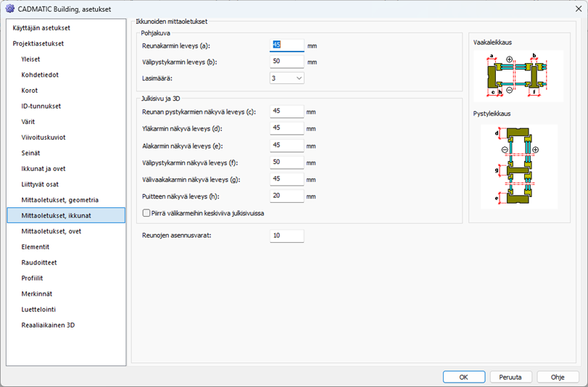Image resolution: width=588 pixels, height=387 pixels.
Task: Click the Pystyleikkaus vertical section diagram
Action: point(517,166)
